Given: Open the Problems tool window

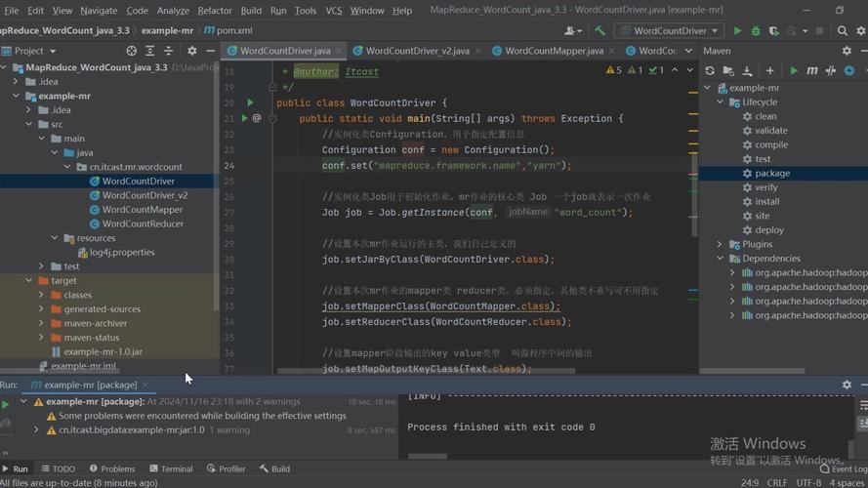Looking at the screenshot, I should 111,468.
